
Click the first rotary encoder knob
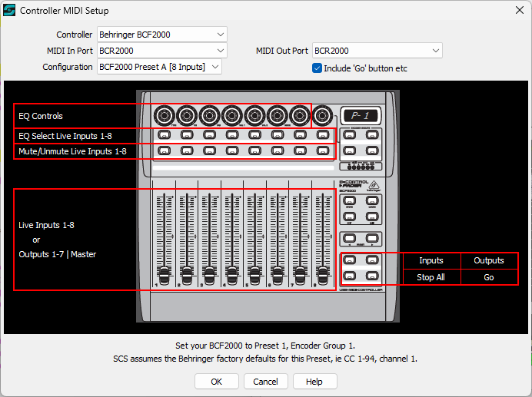pos(165,116)
